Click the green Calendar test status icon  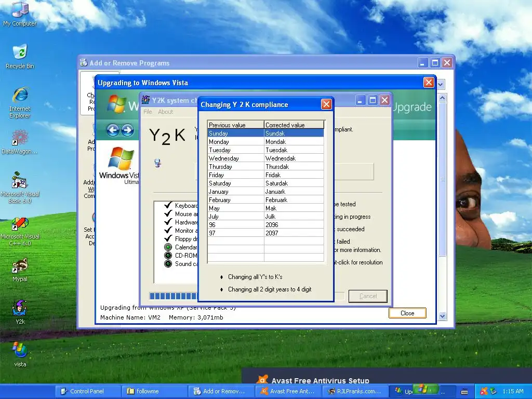click(168, 247)
